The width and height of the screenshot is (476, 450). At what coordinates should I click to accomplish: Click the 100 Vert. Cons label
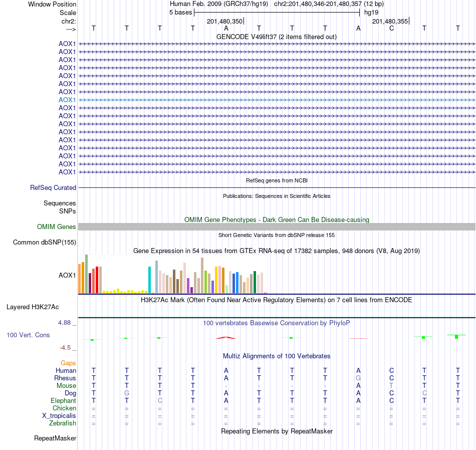(x=28, y=335)
